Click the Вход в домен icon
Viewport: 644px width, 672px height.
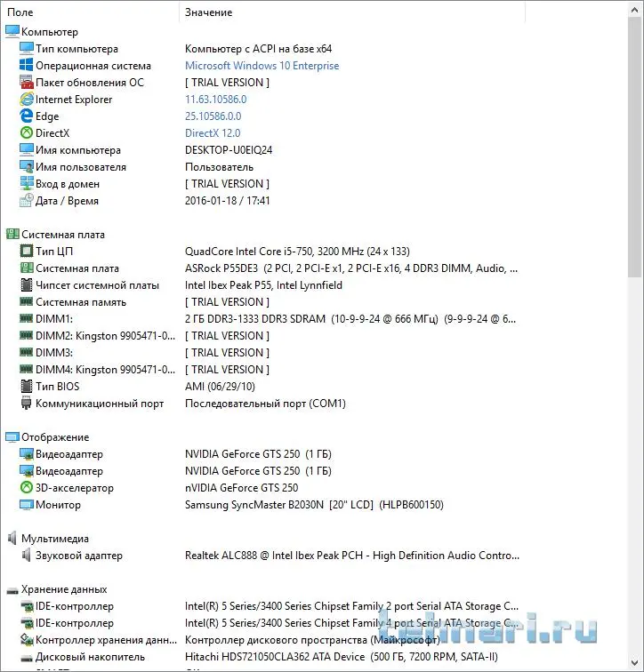coord(26,183)
